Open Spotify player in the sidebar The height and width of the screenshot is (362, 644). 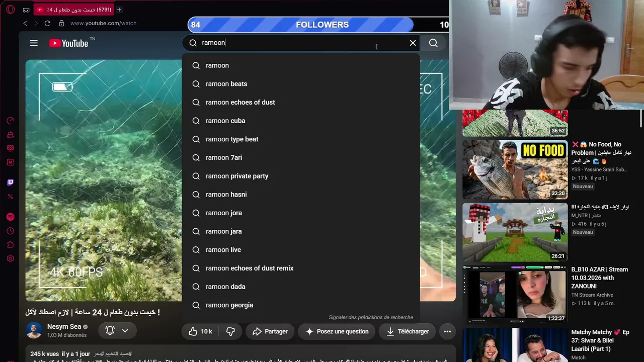point(10,217)
